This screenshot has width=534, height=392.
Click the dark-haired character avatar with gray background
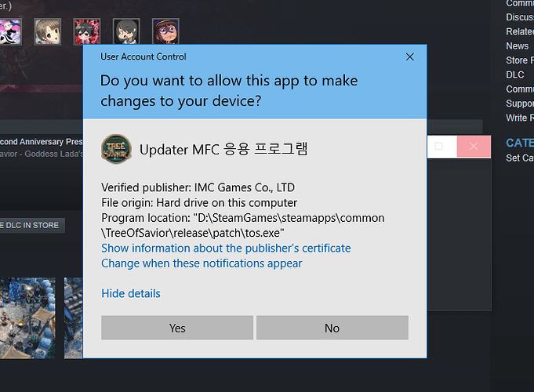125,31
